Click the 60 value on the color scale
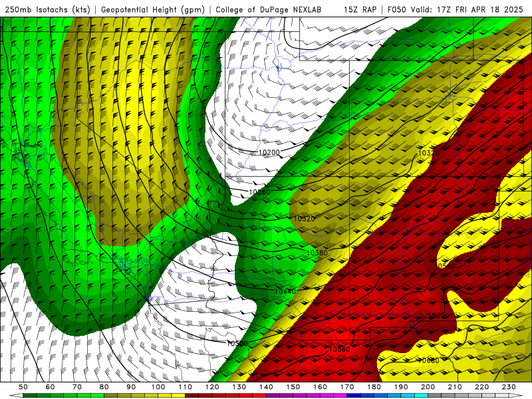This screenshot has height=399, width=532. click(50, 387)
